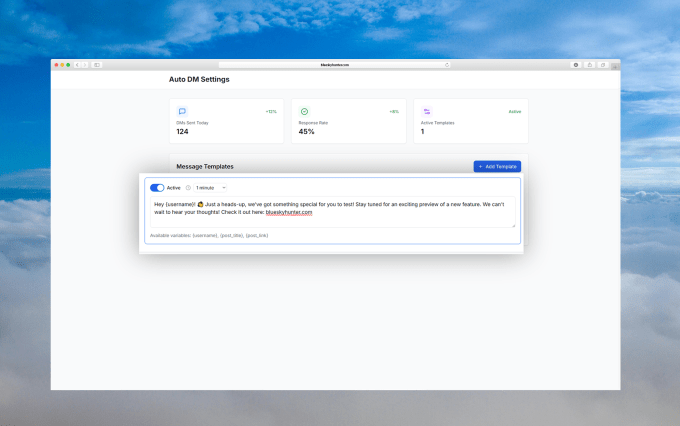This screenshot has height=426, width=680.
Task: Click the Response Rate label
Action: pyautogui.click(x=313, y=123)
